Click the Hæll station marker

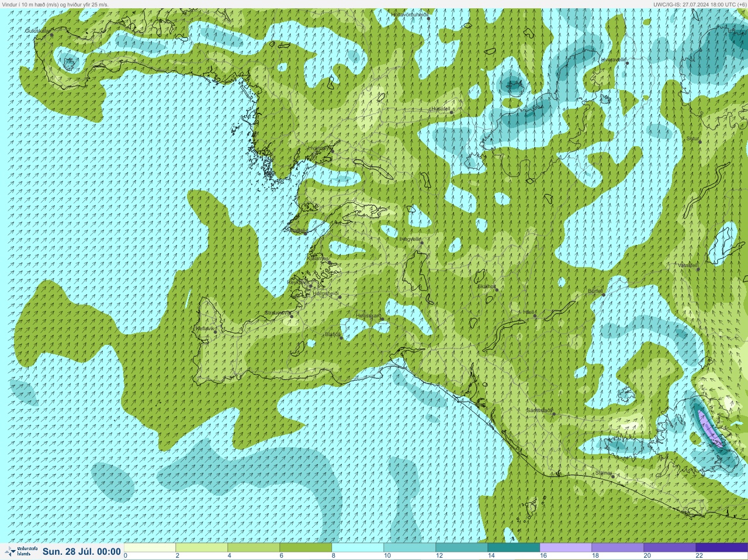[535, 316]
